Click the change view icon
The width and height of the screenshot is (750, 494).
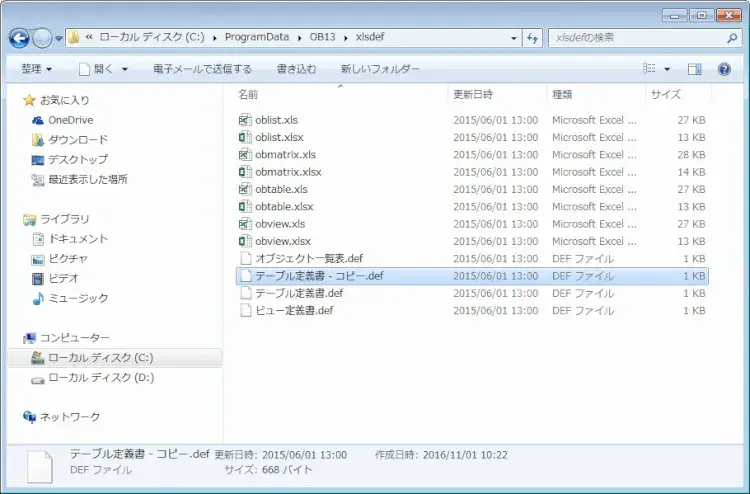coord(649,69)
